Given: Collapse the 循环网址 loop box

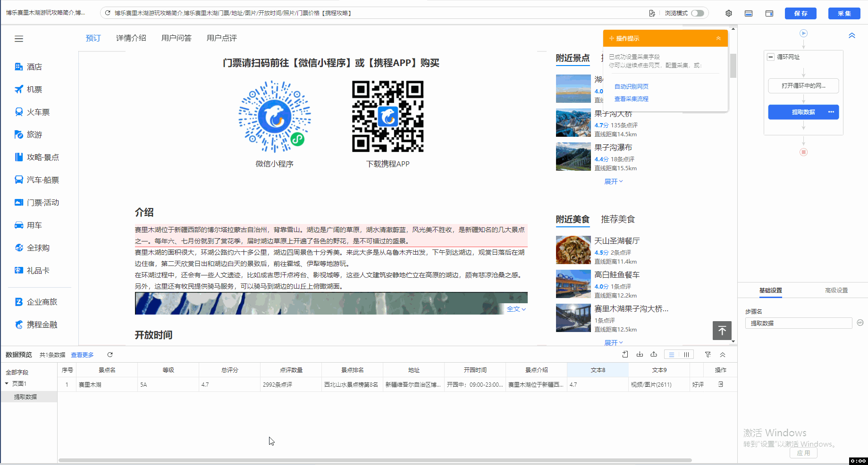Looking at the screenshot, I should pyautogui.click(x=771, y=57).
